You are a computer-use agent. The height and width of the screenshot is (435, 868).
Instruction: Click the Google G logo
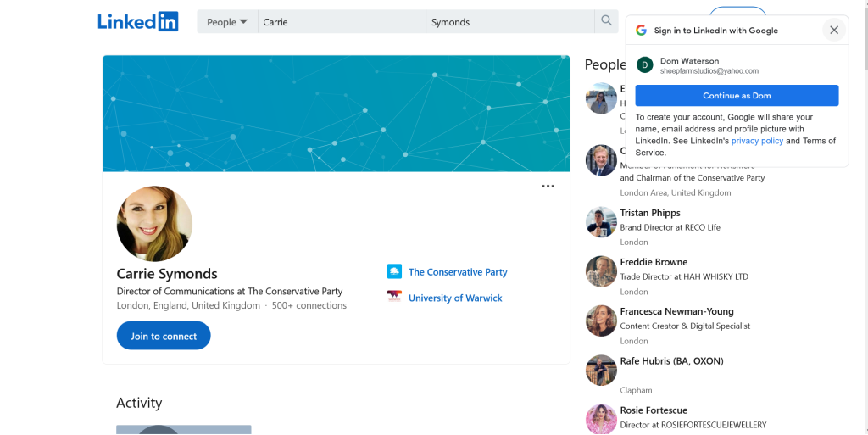[x=641, y=31]
